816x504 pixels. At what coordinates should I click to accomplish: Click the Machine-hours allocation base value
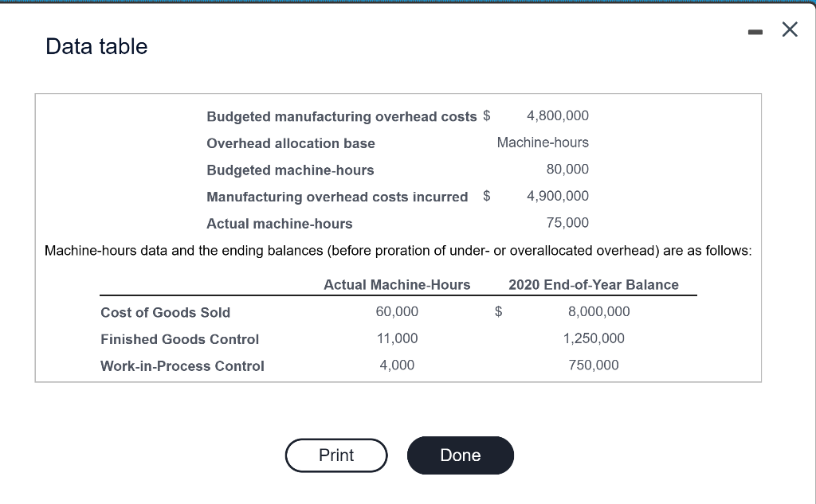click(543, 142)
